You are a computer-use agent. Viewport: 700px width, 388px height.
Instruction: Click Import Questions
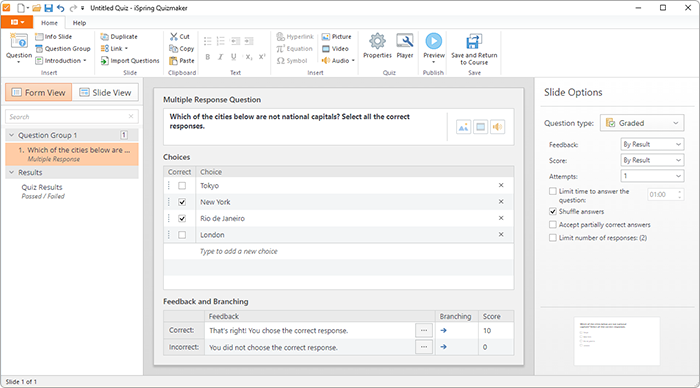(130, 61)
